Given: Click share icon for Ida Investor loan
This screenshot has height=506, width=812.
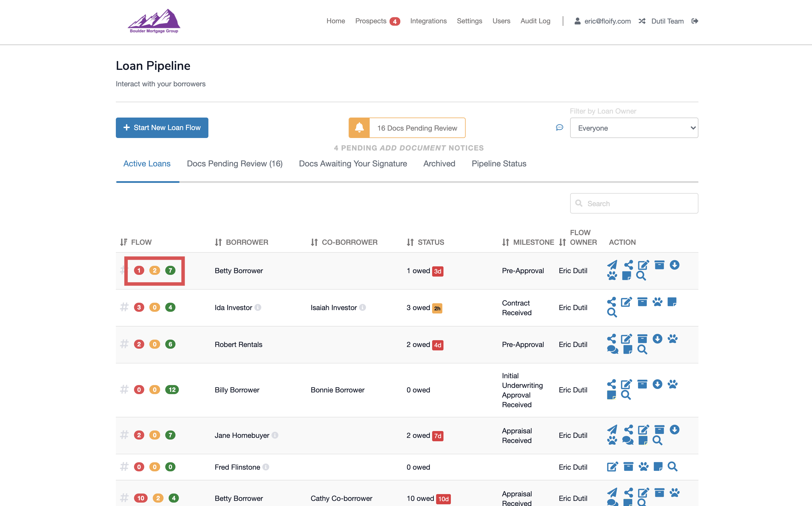Looking at the screenshot, I should click(611, 302).
